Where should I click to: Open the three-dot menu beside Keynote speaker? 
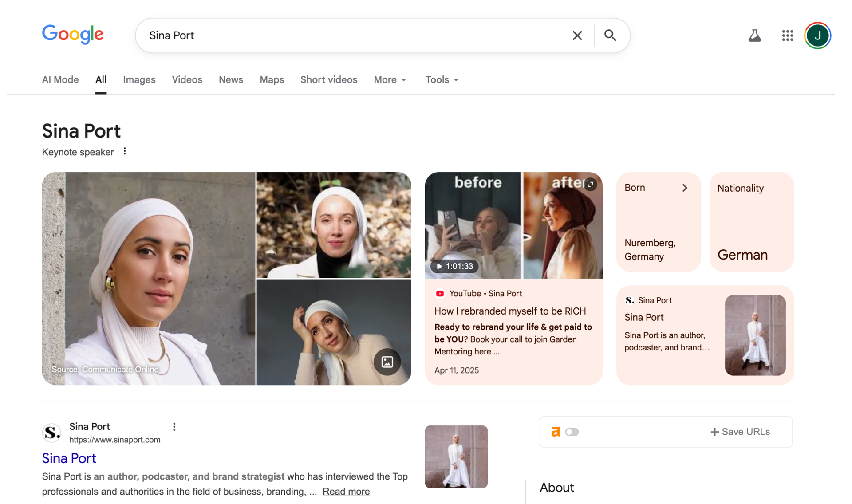(x=125, y=151)
